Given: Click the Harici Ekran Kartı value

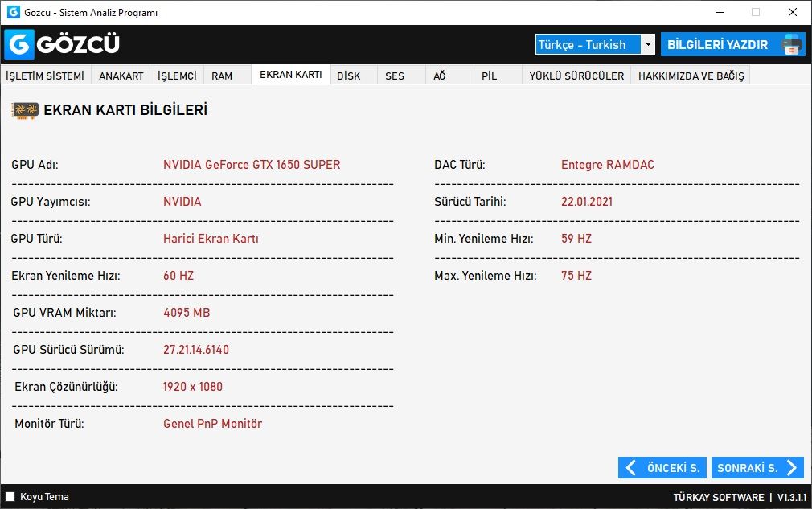Looking at the screenshot, I should (x=211, y=239).
